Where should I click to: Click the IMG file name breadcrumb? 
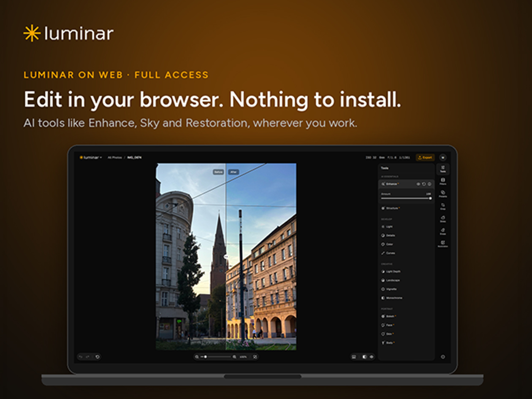coord(134,157)
